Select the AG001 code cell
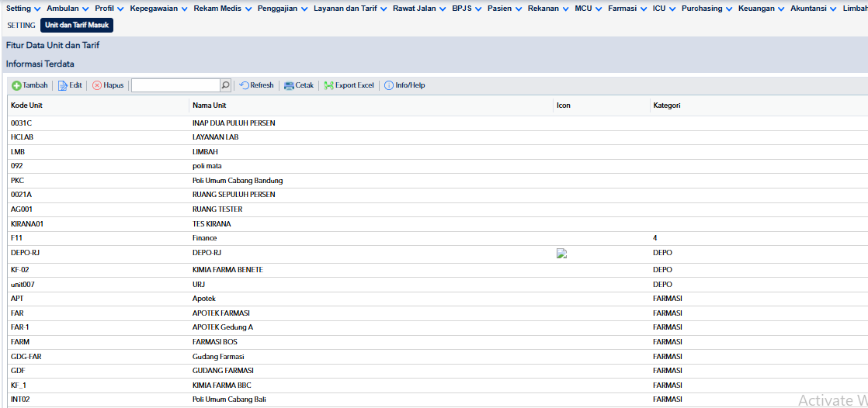The width and height of the screenshot is (868, 408). click(x=99, y=209)
